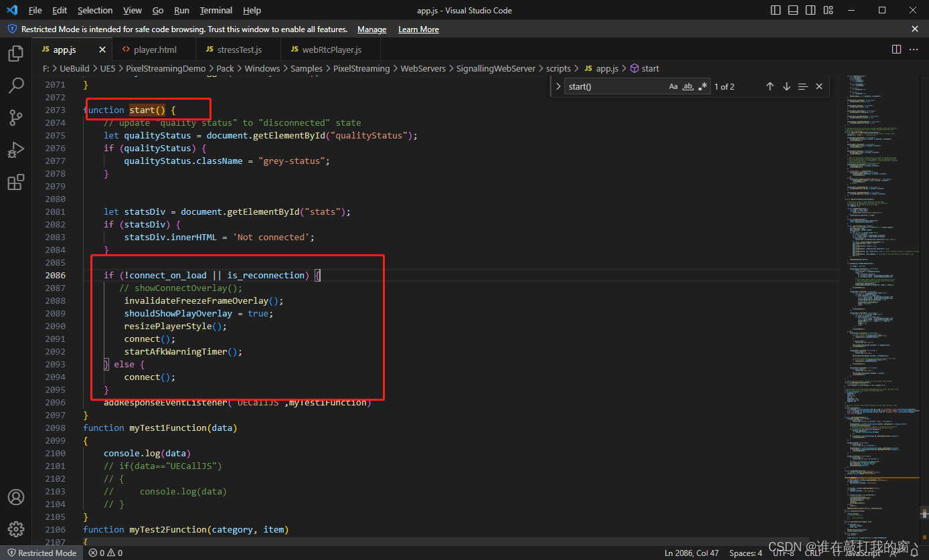The image size is (929, 560).
Task: Open the Manage gear settings icon
Action: pyautogui.click(x=16, y=529)
